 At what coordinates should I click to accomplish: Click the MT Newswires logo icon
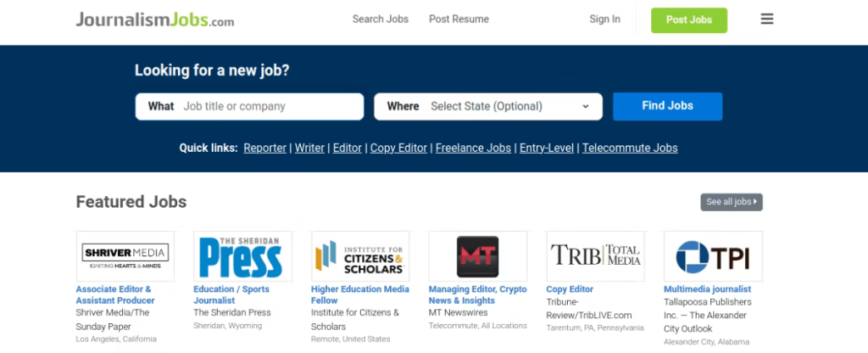pos(478,256)
